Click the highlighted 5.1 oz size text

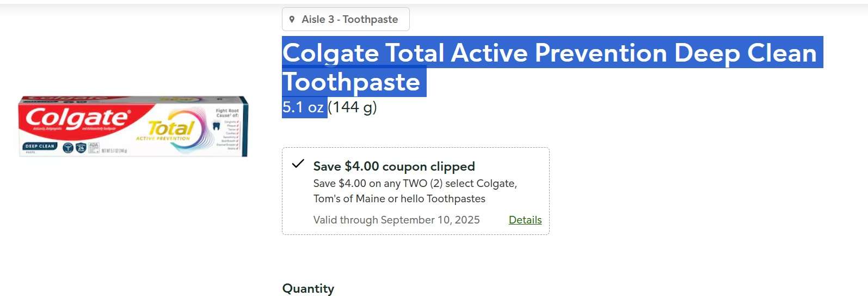tap(303, 107)
